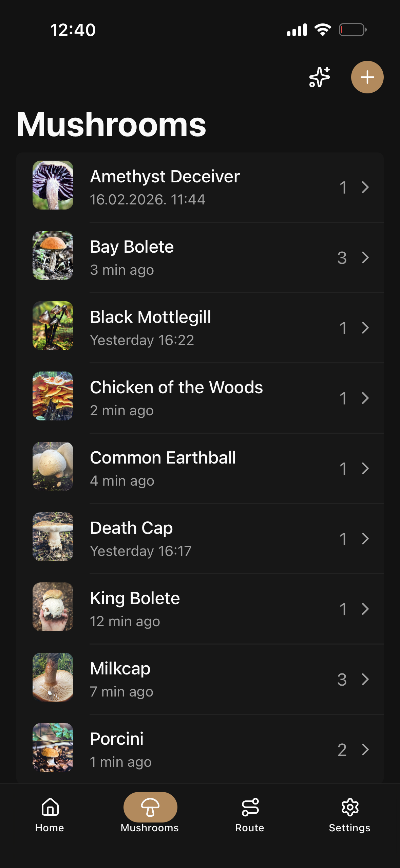Open the Milkcap entry name
The height and width of the screenshot is (868, 400).
[120, 669]
